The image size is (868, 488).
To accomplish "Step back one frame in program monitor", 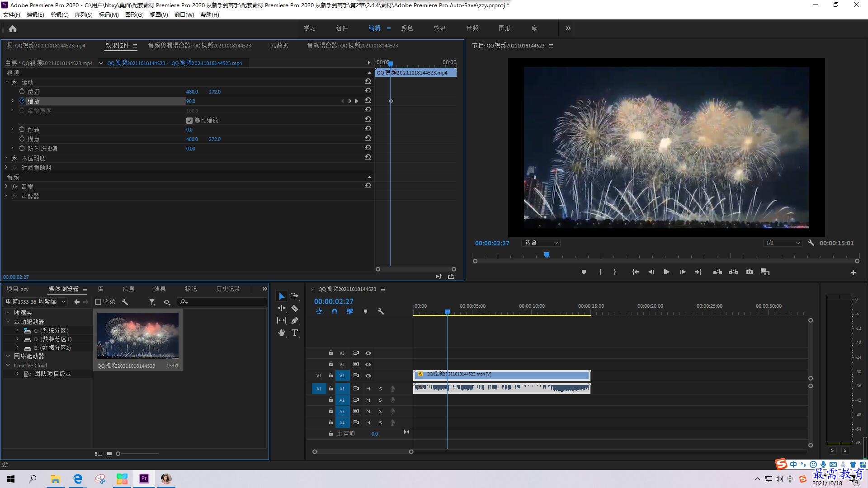I will point(651,272).
